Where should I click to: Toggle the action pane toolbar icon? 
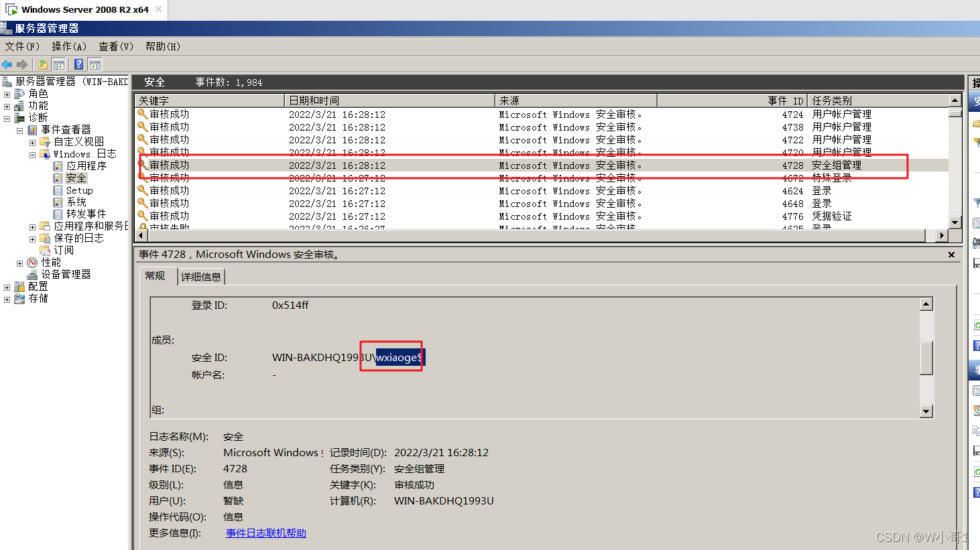click(x=95, y=64)
